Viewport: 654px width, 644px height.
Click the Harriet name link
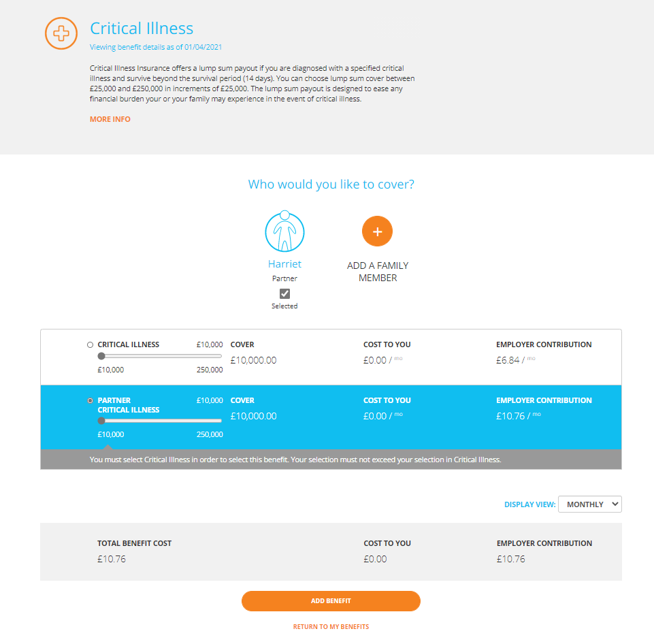[285, 264]
